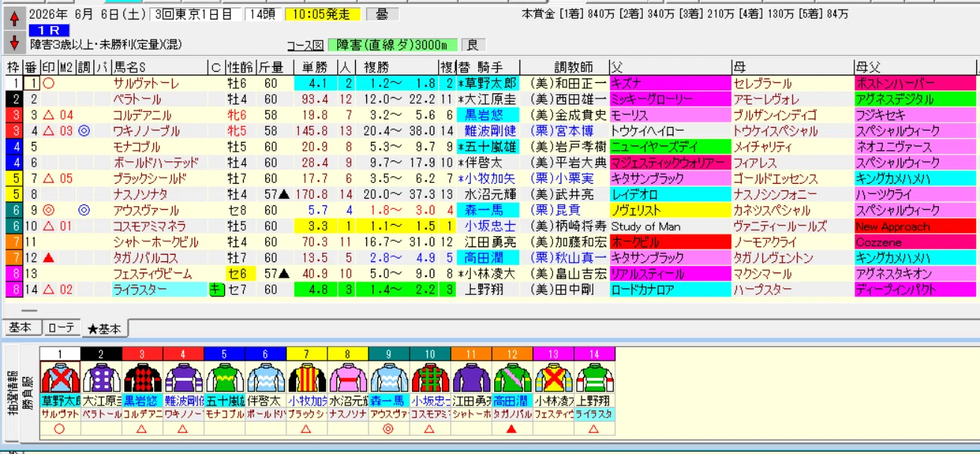
Task: Select green white-banded silk for number 14
Action: [x=594, y=378]
